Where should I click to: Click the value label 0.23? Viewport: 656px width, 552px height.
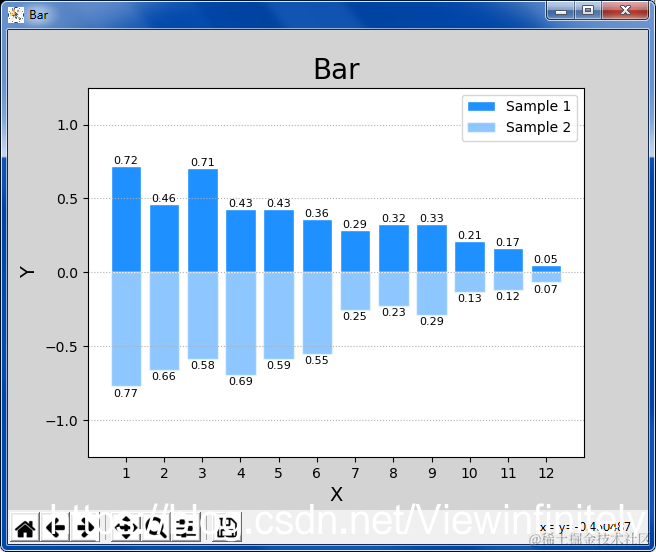[x=394, y=312]
